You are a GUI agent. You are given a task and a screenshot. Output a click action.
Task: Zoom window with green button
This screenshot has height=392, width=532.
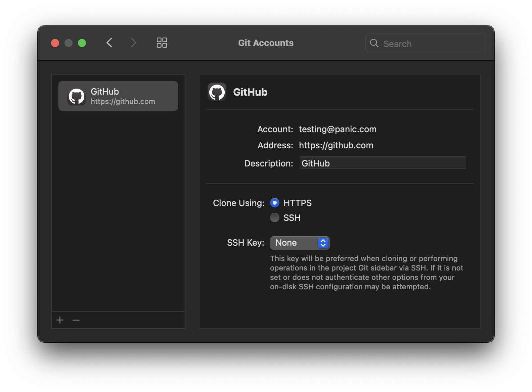tap(82, 43)
